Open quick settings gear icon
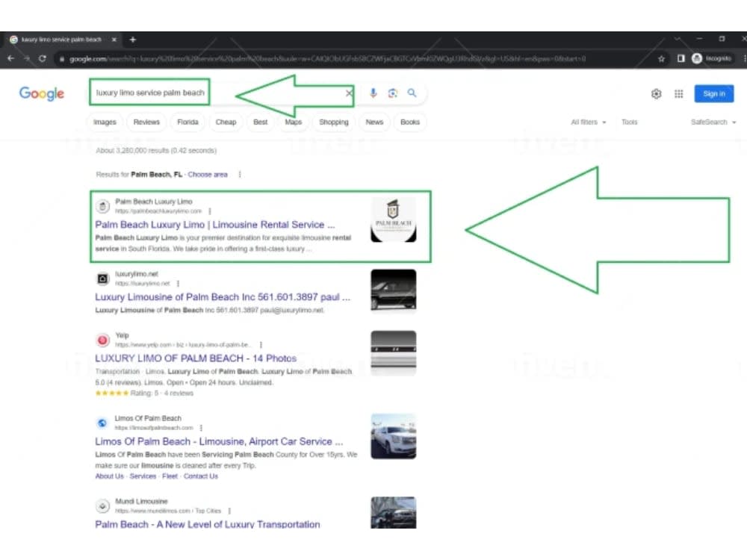 coord(656,94)
